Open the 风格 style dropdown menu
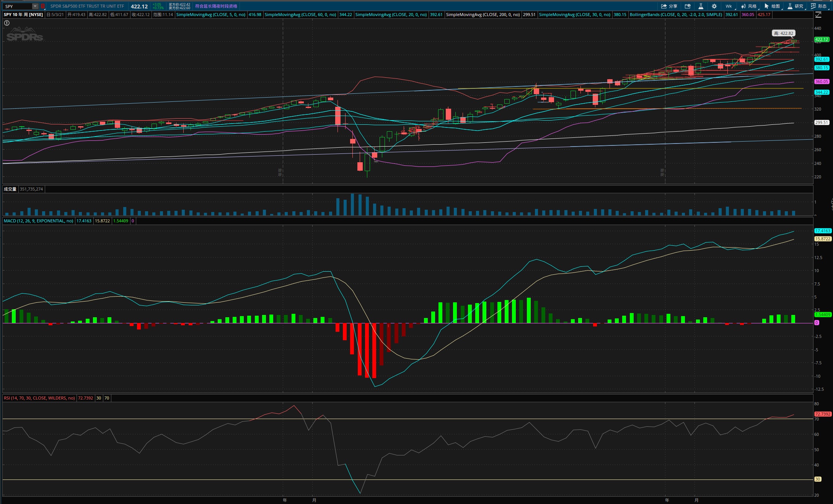This screenshot has height=504, width=833. coord(749,6)
